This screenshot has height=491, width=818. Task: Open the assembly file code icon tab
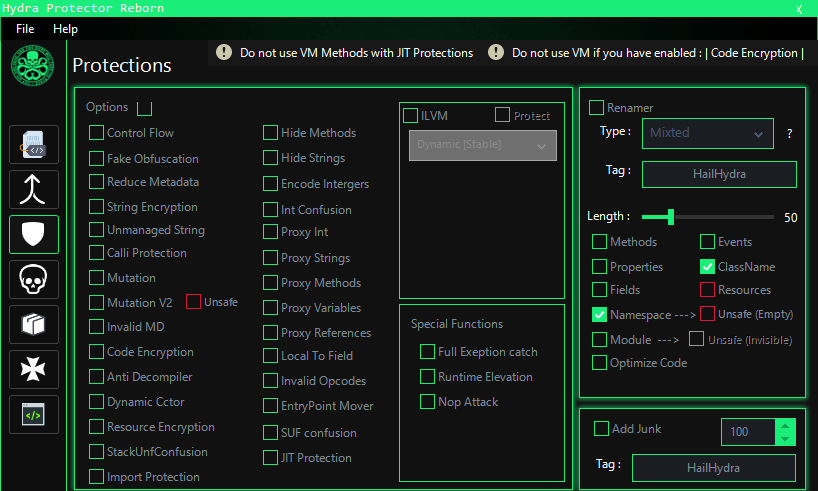34,144
